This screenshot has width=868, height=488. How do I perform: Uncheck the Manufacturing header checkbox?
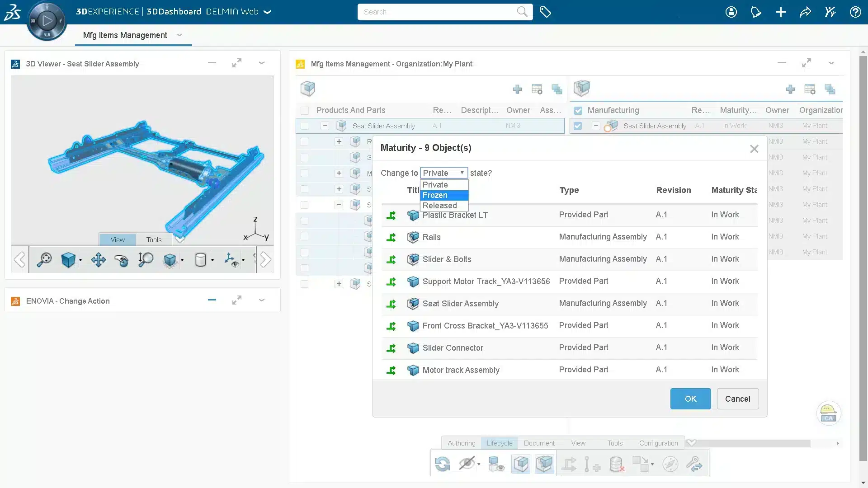(x=578, y=110)
